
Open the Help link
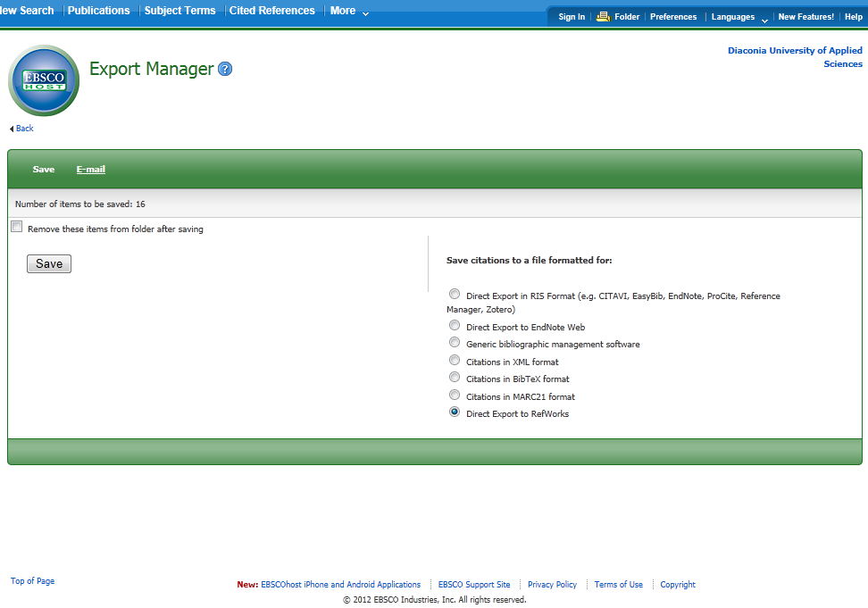853,17
